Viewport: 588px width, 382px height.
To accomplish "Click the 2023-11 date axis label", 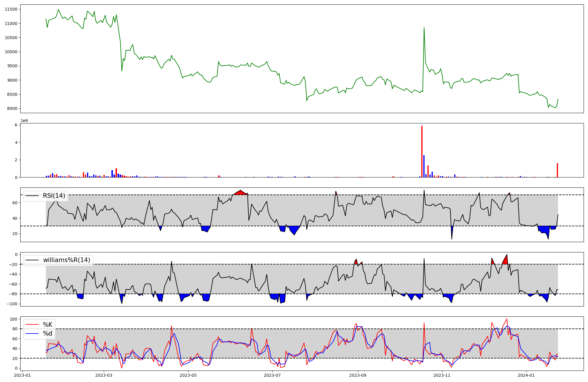I will point(442,375).
